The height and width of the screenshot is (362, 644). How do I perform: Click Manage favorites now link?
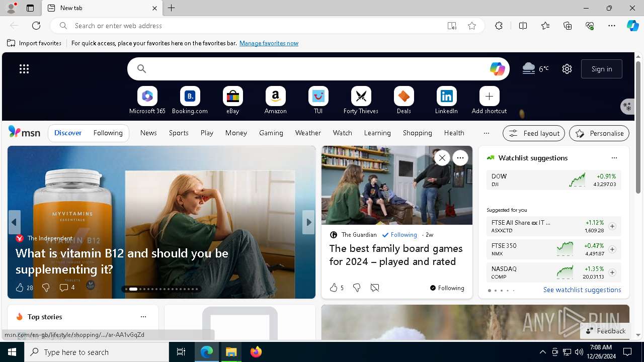click(x=269, y=43)
